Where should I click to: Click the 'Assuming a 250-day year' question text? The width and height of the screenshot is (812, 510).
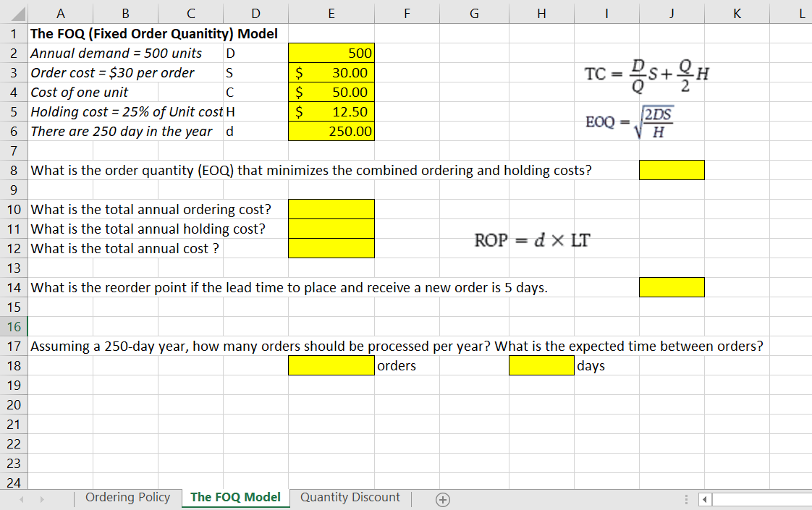(x=397, y=346)
